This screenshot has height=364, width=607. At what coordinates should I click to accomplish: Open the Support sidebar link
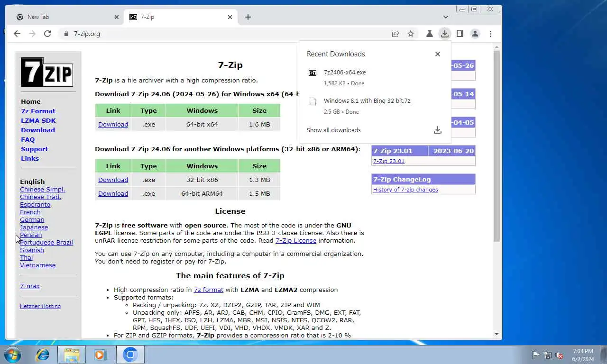click(x=34, y=149)
